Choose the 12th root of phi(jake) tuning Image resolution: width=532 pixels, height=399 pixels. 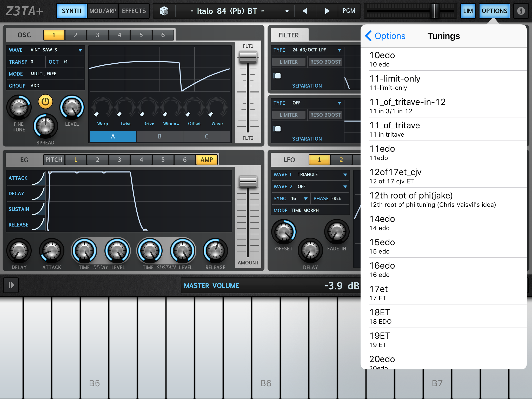click(444, 199)
